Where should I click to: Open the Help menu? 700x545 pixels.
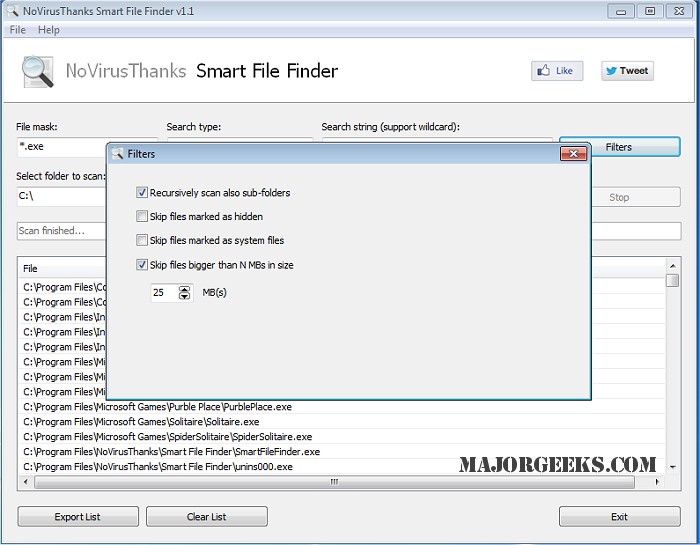(49, 30)
